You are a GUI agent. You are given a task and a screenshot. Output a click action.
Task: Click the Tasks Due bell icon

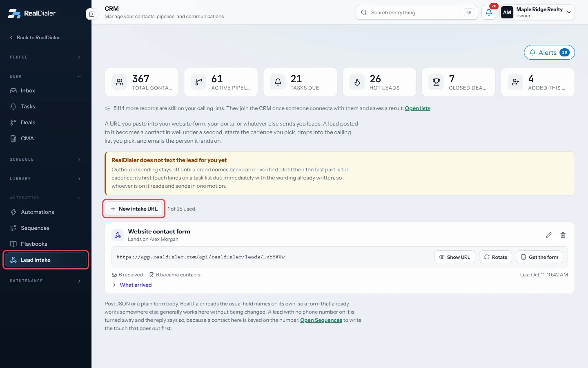click(278, 82)
